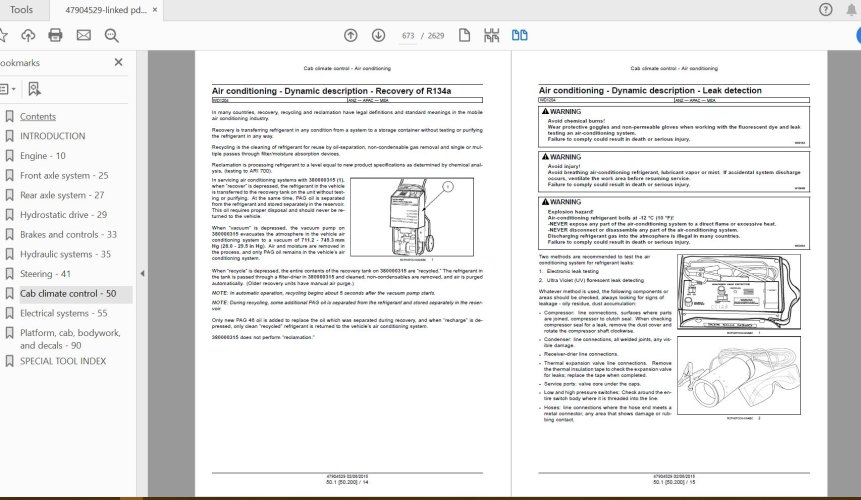Click the recovery unit illustration on left page
Screen dimensions: 861x500
412,217
